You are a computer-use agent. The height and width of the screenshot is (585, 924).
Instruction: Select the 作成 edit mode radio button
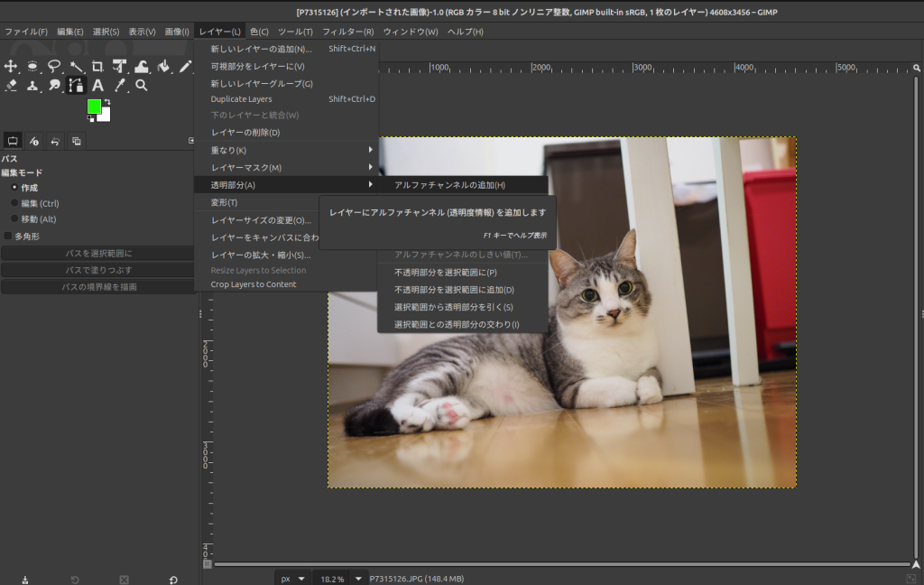click(x=14, y=188)
